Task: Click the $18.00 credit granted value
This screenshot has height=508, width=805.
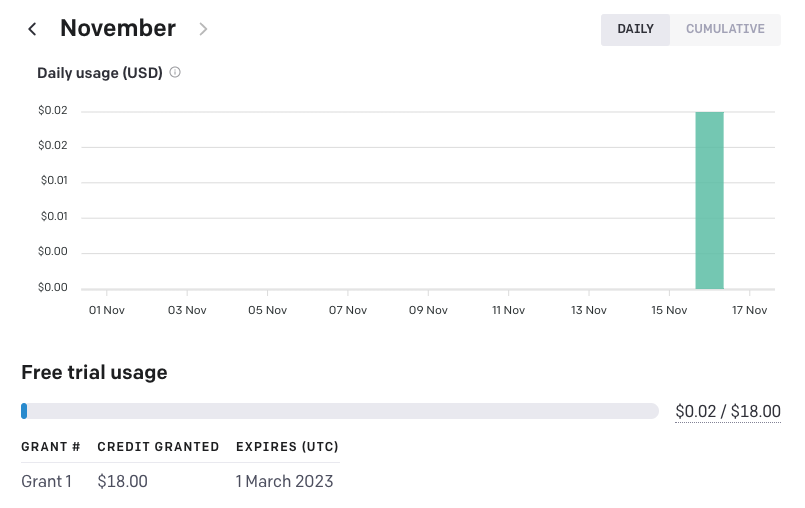Action: point(123,481)
